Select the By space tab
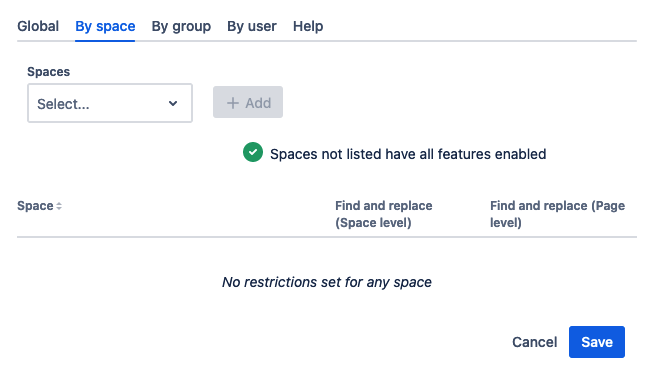 click(x=105, y=26)
